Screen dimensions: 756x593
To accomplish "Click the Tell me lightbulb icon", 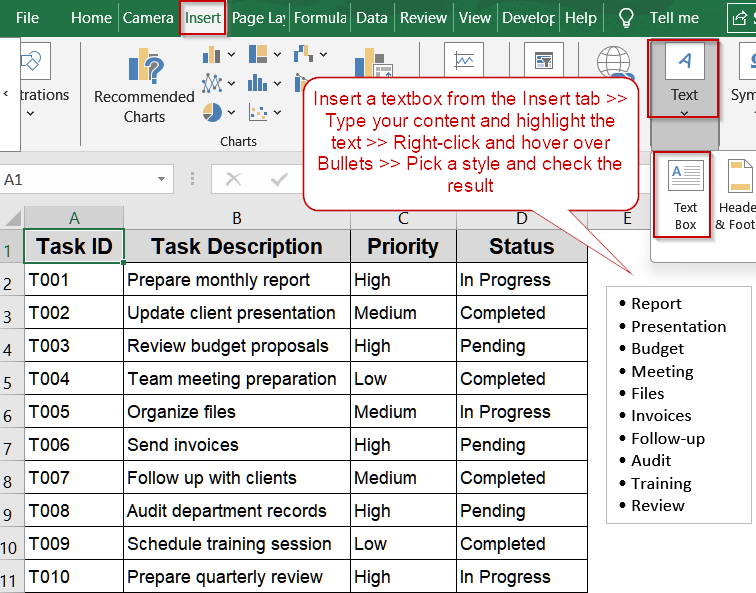I will click(x=625, y=18).
